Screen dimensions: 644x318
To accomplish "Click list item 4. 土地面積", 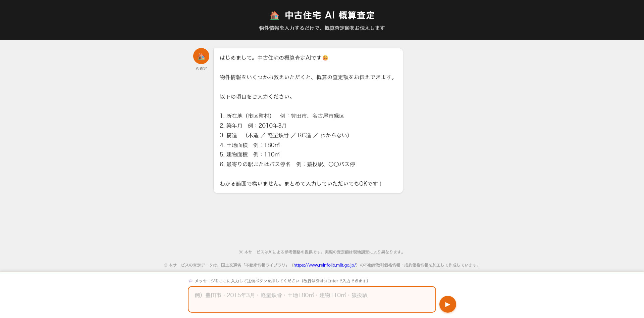I will (x=250, y=145).
